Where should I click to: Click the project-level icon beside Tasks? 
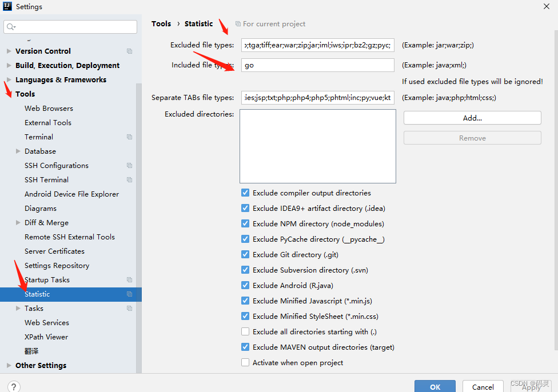[130, 309]
